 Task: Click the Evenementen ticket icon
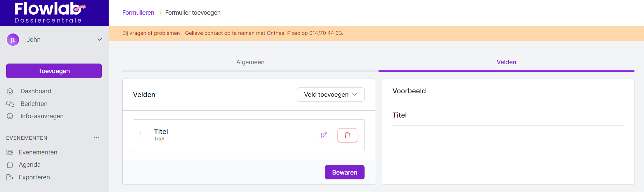[10, 152]
